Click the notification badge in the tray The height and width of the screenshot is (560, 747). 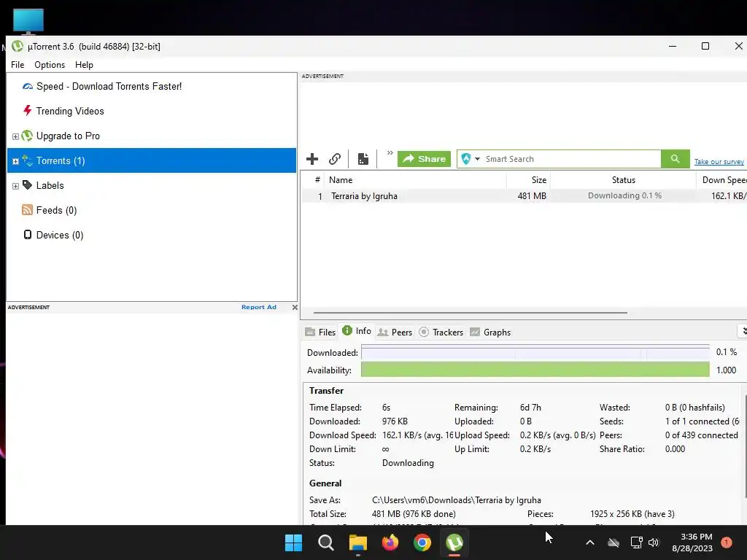[x=727, y=542]
